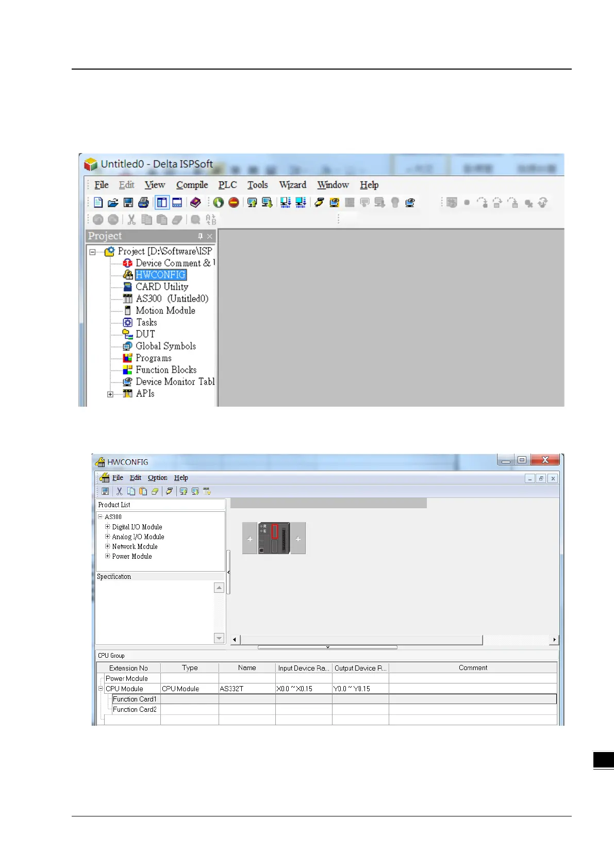Click the horizontal scrollbar right arrow
Image resolution: width=614 pixels, height=868 pixels.
click(554, 640)
